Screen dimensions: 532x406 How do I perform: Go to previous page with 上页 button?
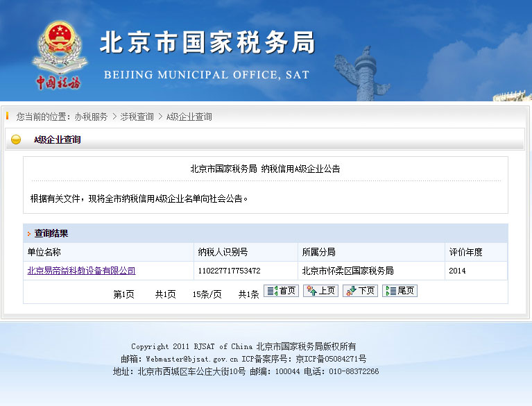[320, 291]
